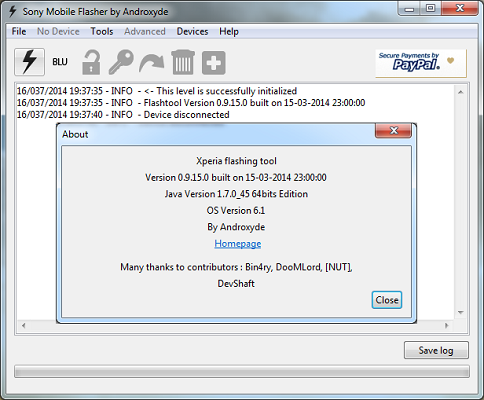Close the Sony Mobile Flasher main window
This screenshot has width=484, height=400.
(460, 8)
